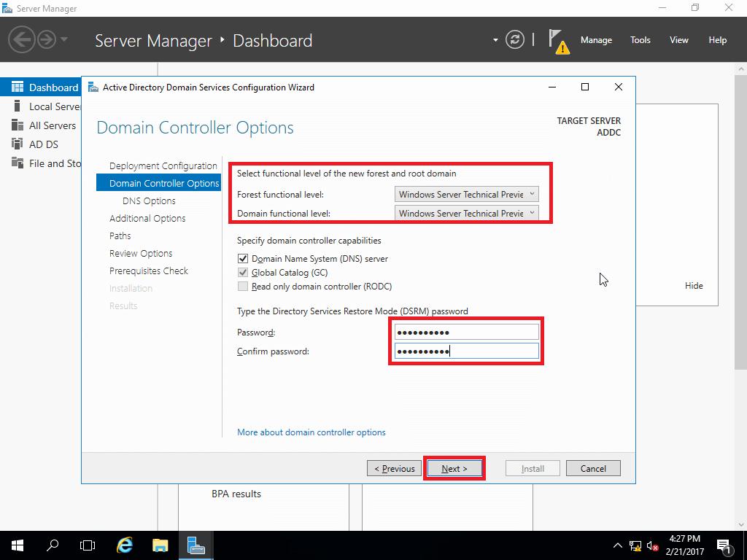Open the Action Center notifications
Image resolution: width=747 pixels, height=560 pixels.
coord(724,545)
